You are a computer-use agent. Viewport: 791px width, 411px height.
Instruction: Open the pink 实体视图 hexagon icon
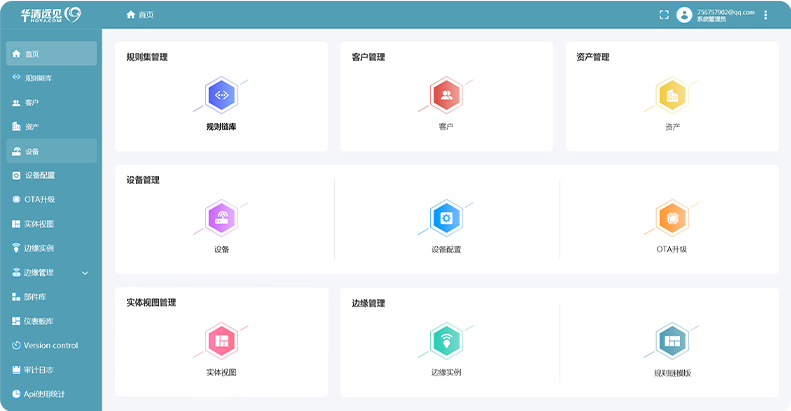pos(221,341)
